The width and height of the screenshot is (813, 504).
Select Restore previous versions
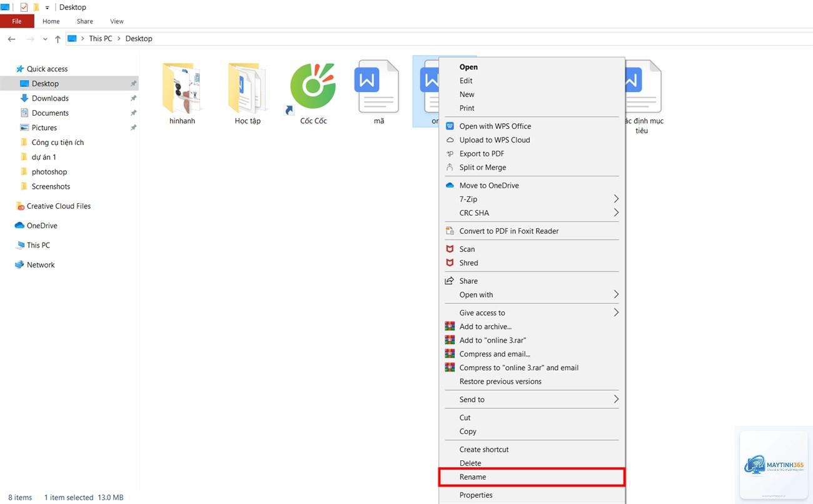[532, 381]
